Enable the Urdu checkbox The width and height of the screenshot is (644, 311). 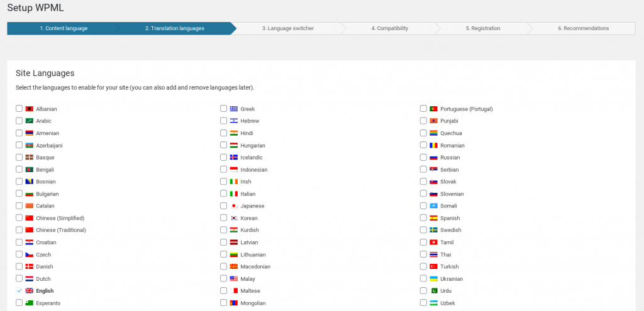click(423, 290)
